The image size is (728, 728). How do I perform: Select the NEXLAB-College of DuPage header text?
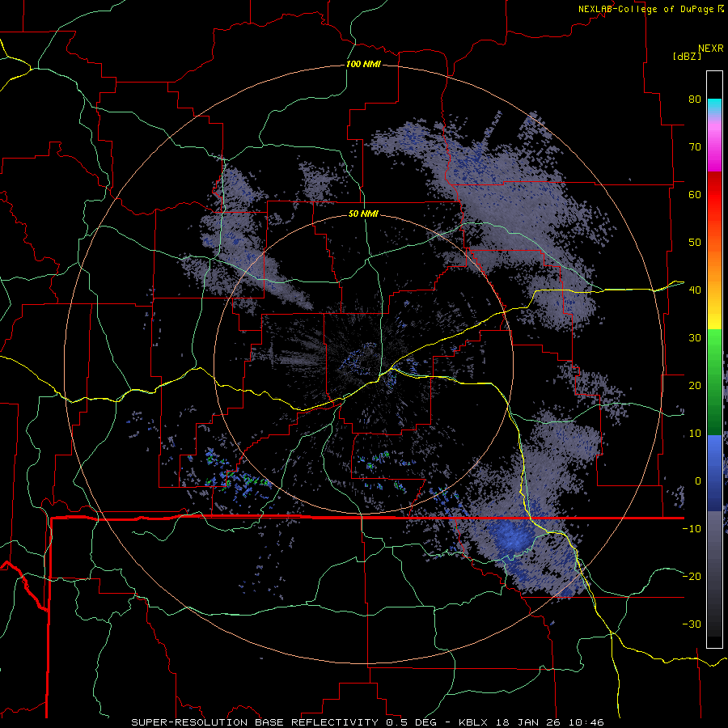pos(645,9)
